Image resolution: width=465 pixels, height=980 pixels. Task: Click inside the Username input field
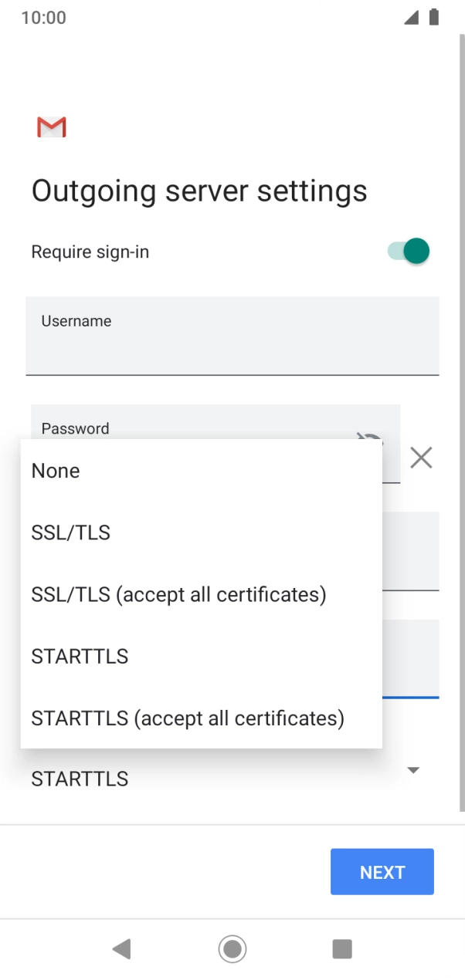pos(232,336)
